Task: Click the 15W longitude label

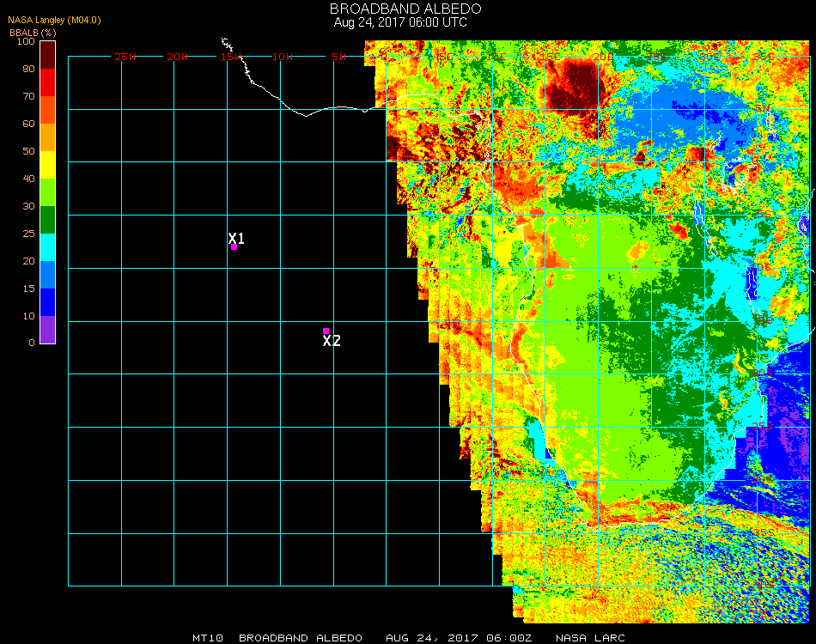Action: coord(230,57)
